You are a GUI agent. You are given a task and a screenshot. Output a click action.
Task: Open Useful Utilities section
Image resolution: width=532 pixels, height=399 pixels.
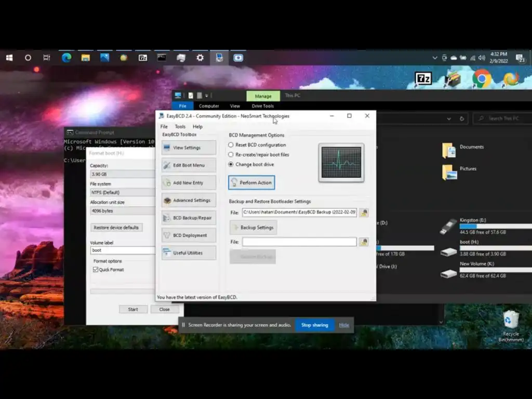(189, 253)
